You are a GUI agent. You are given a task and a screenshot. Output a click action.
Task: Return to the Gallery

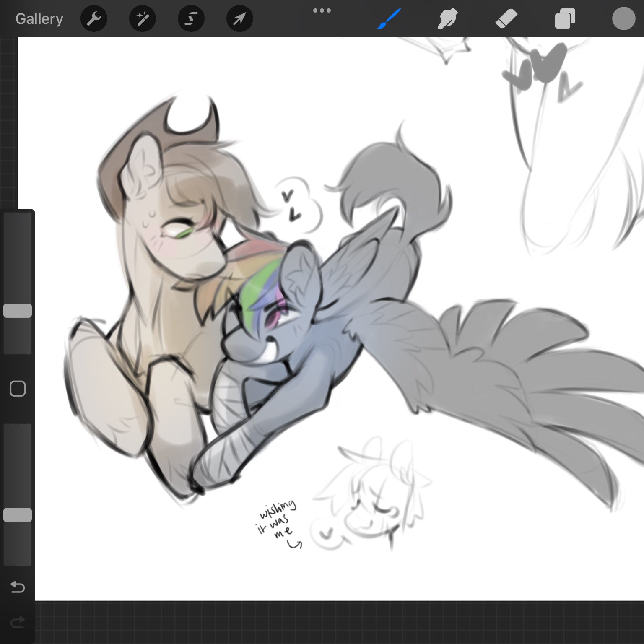39,19
